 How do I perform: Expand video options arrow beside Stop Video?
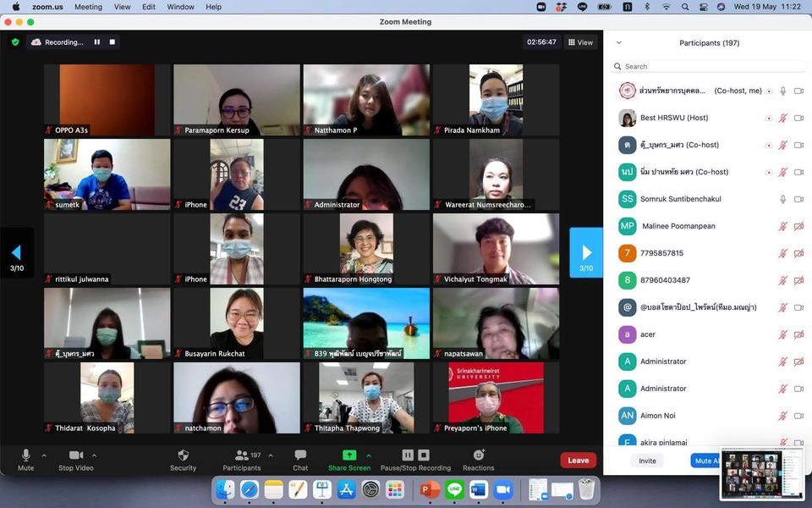click(94, 455)
